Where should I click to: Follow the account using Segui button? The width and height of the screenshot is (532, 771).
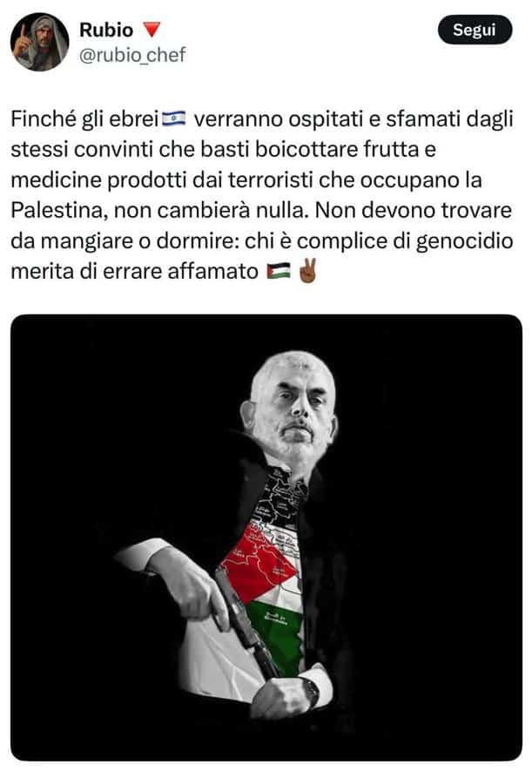click(475, 30)
